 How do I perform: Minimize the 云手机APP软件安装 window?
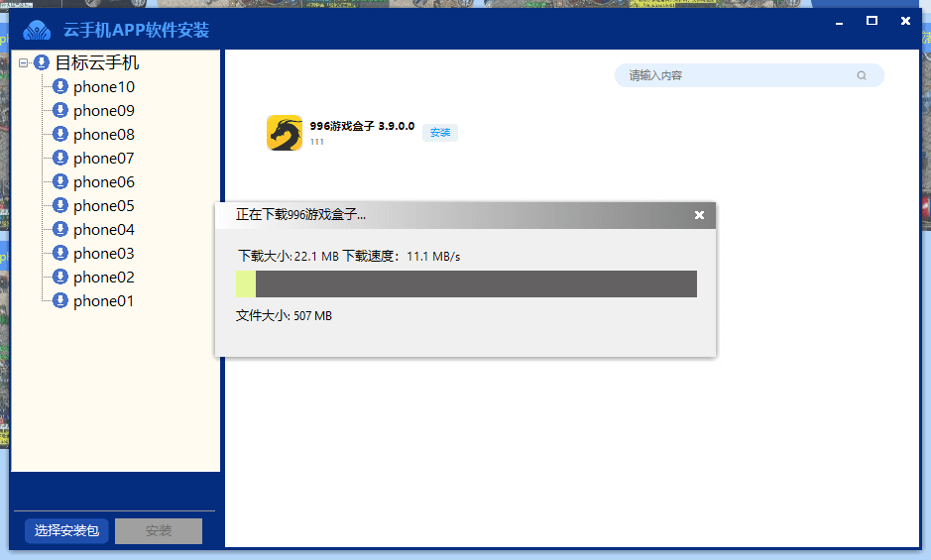pos(839,22)
